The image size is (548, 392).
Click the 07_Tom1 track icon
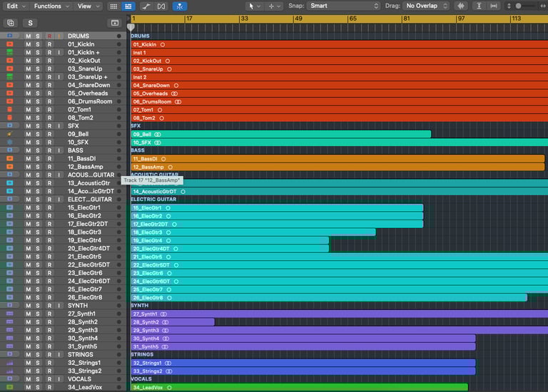[10, 110]
